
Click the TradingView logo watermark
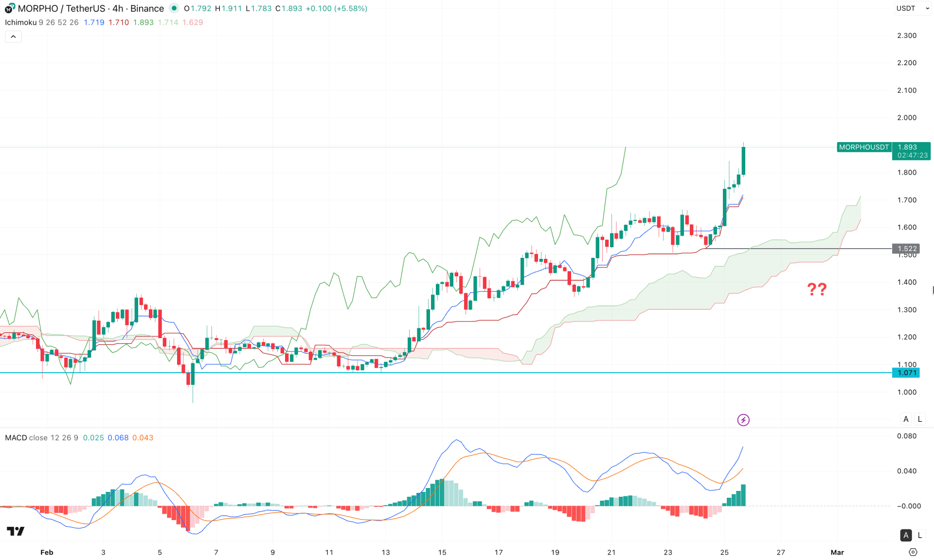pos(15,531)
